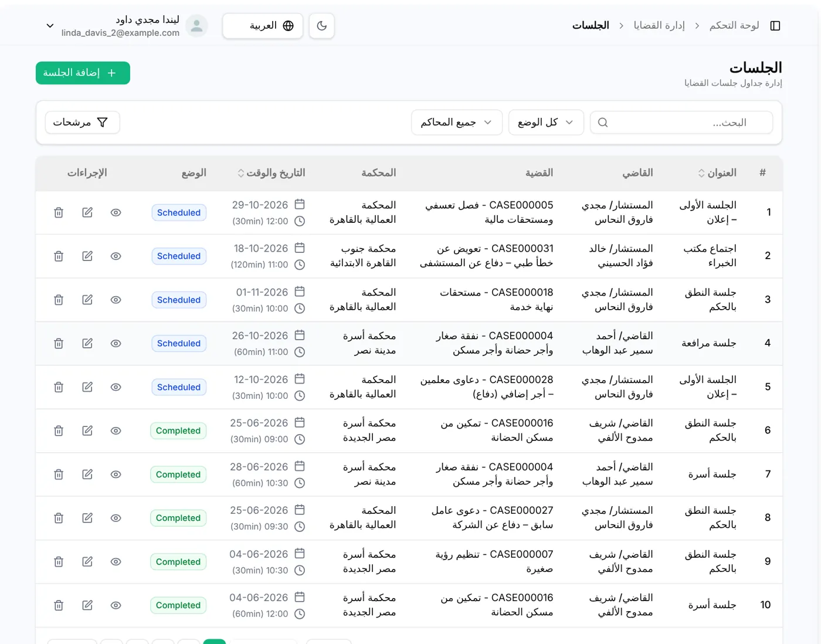Click the إضافة الجلسة button
Screen dimensions: 821x644
point(83,73)
